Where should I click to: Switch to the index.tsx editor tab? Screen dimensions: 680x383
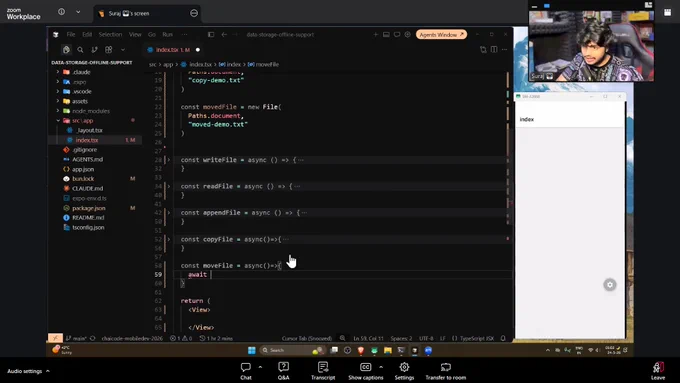(x=173, y=50)
